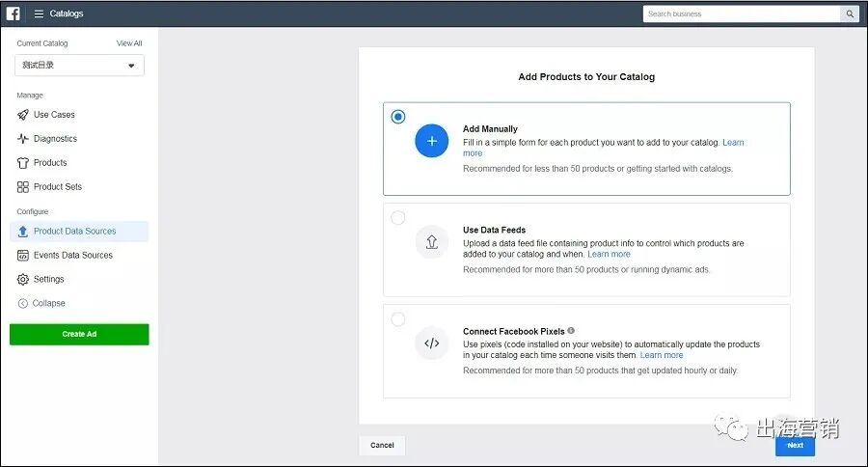Click the Products shirt icon
Screen dimensions: 868x467
tap(23, 163)
